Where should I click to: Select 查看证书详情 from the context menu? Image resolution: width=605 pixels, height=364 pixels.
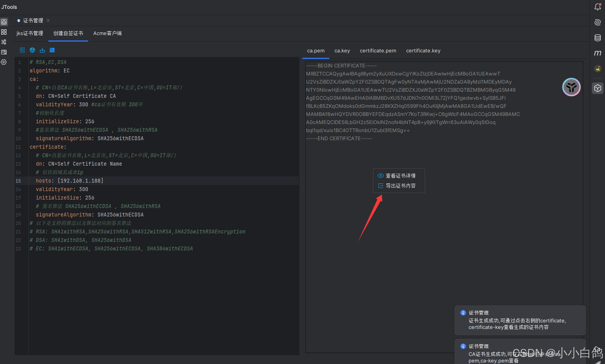[x=400, y=176]
